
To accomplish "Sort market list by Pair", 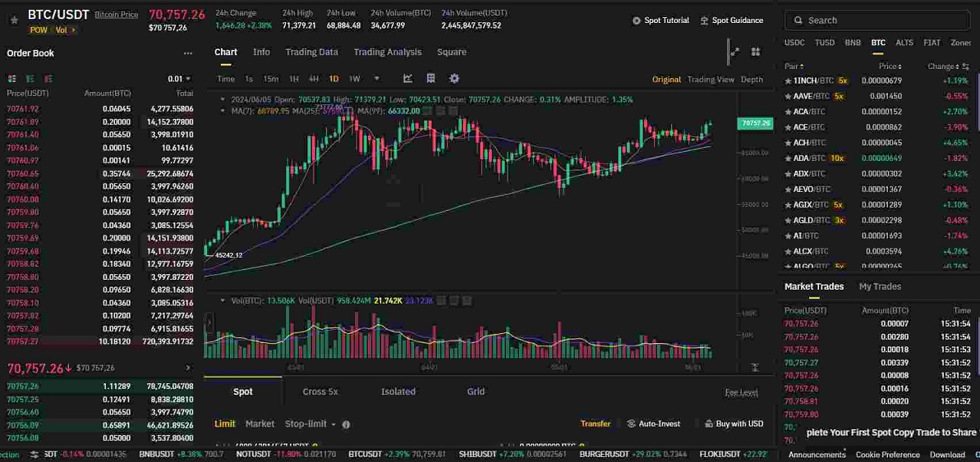I will 794,66.
